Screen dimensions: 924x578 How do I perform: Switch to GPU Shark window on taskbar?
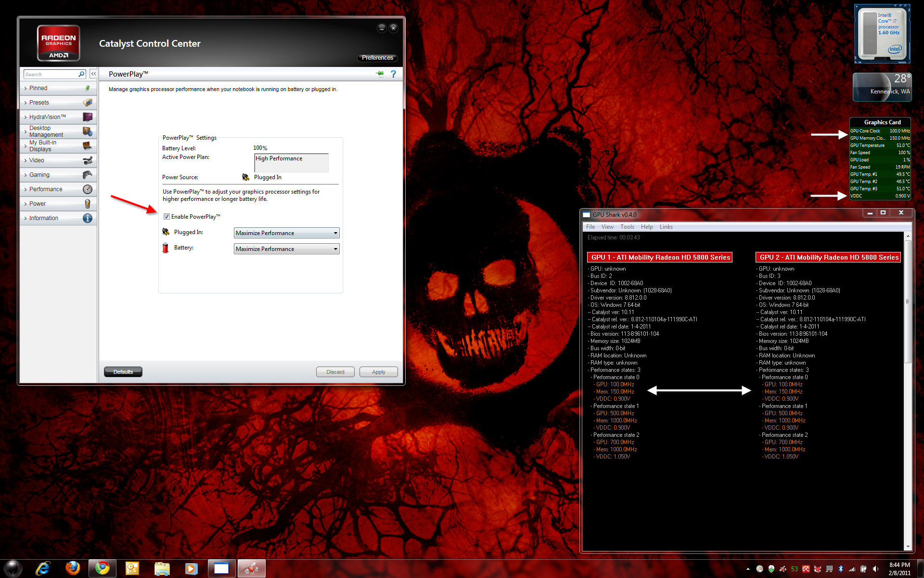pos(221,568)
